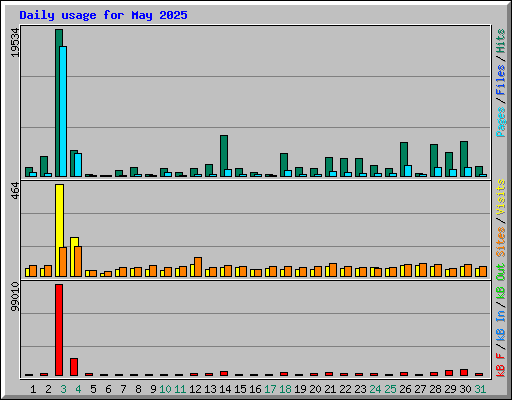Screen dimensions: 512x400
Task: Select the tall red kB bar for day 3
Action: point(59,330)
